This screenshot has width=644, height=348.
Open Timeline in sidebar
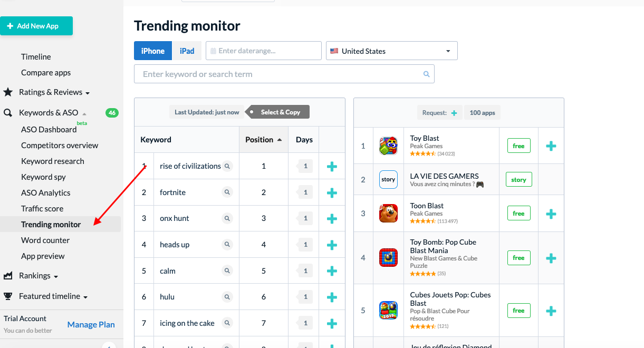[x=36, y=56]
